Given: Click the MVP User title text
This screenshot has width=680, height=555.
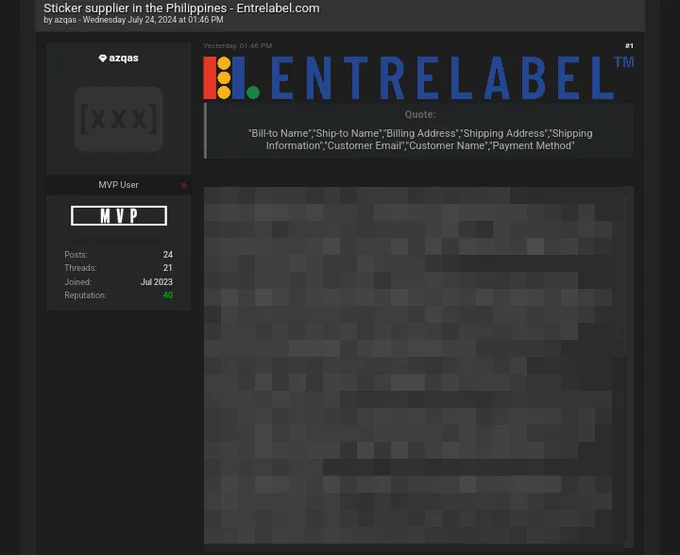Looking at the screenshot, I should tap(118, 185).
